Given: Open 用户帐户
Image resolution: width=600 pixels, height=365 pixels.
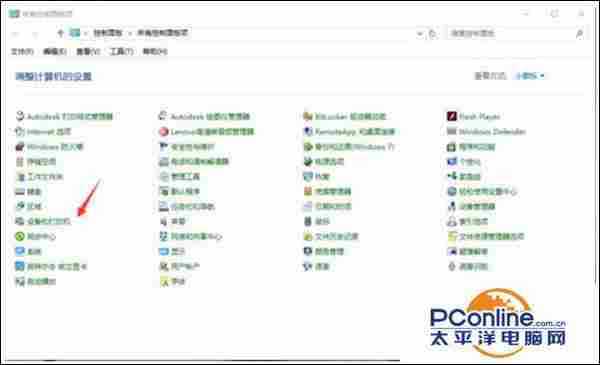Looking at the screenshot, I should [179, 267].
